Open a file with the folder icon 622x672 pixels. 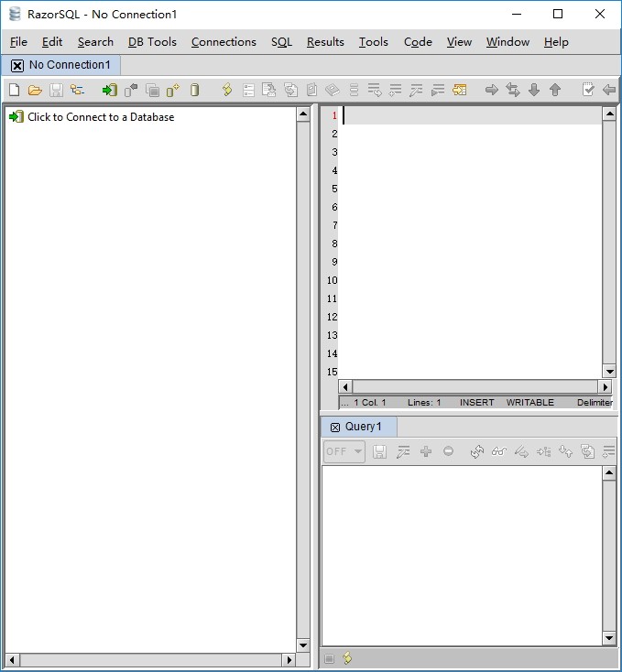coord(35,90)
